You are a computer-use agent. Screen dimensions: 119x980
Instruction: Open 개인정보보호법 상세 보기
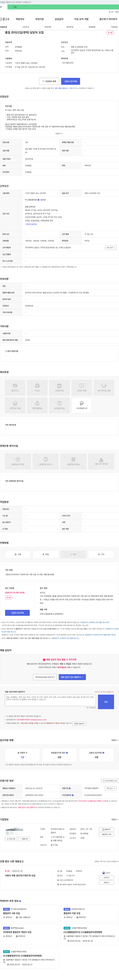coord(45,677)
